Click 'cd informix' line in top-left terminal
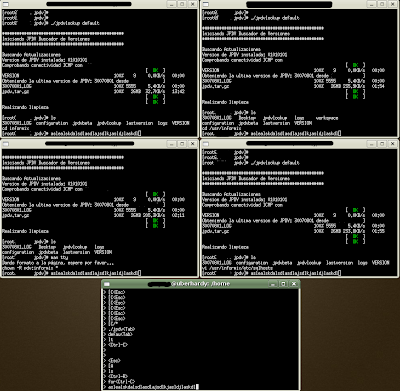 click(16, 128)
